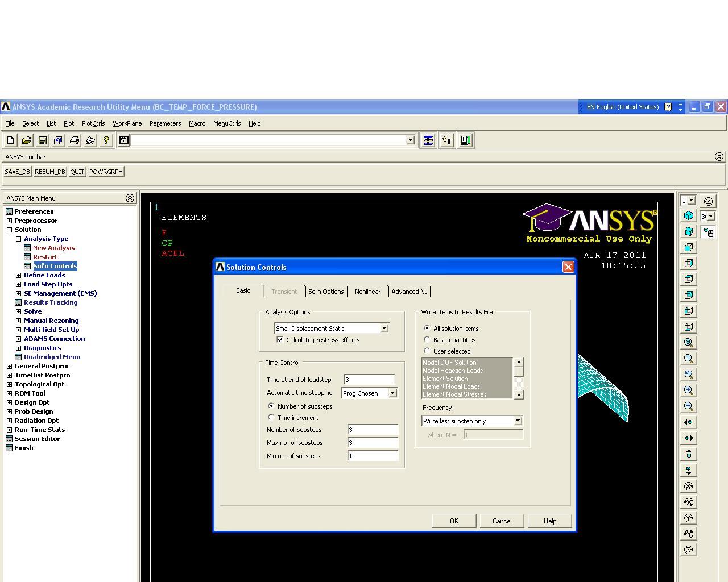This screenshot has width=728, height=582.
Task: Switch to the Sol'n Options tab
Action: 326,292
